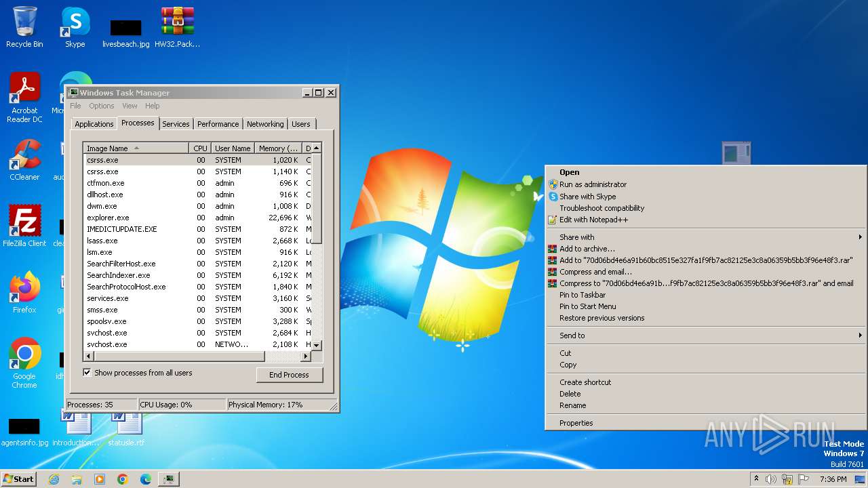The width and height of the screenshot is (868, 488).
Task: Open Microsoft Edge from the taskbar
Action: coord(146,479)
